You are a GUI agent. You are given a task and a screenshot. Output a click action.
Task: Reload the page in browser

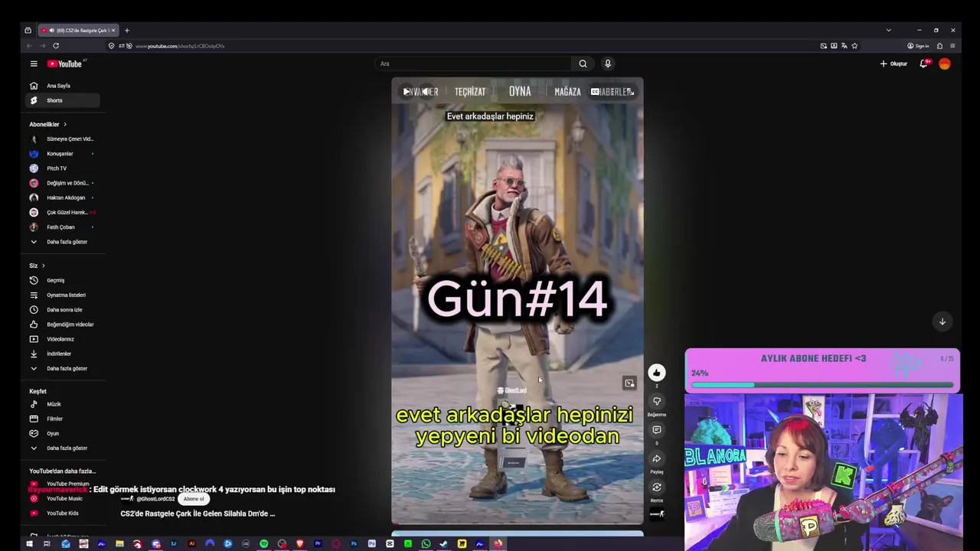click(56, 46)
